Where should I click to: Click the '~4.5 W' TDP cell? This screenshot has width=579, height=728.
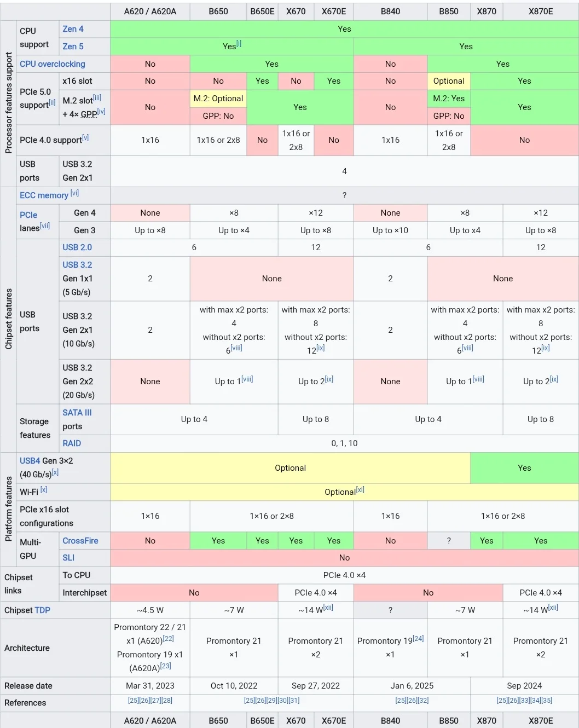[x=150, y=610]
